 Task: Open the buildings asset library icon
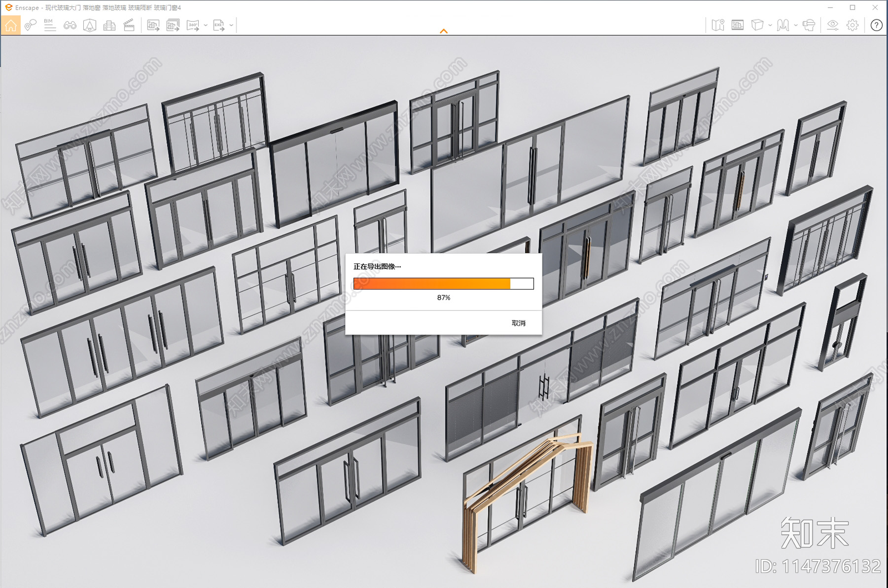coord(109,25)
